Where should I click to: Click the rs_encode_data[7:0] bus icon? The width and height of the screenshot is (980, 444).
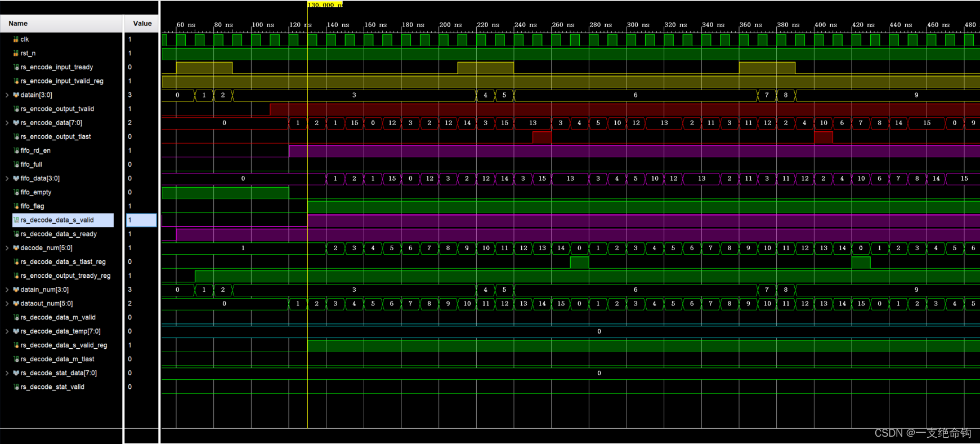tap(16, 123)
